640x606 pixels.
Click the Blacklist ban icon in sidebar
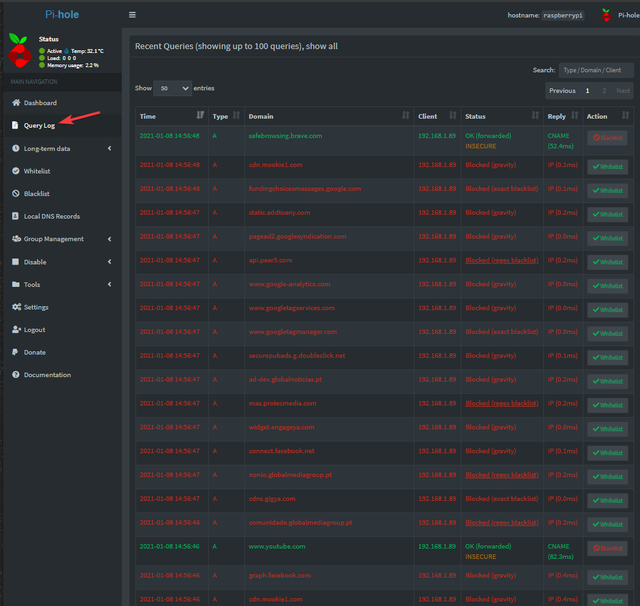(x=16, y=193)
